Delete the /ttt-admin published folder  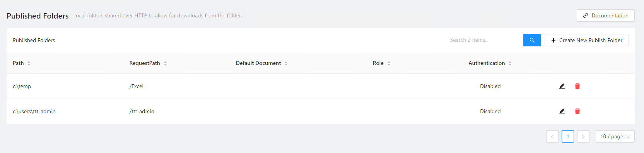(x=577, y=111)
